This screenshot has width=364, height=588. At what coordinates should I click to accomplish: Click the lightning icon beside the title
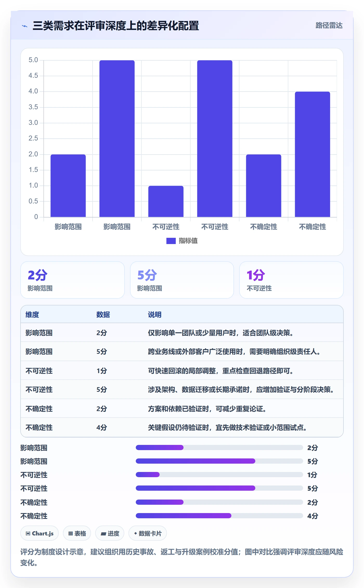(25, 26)
